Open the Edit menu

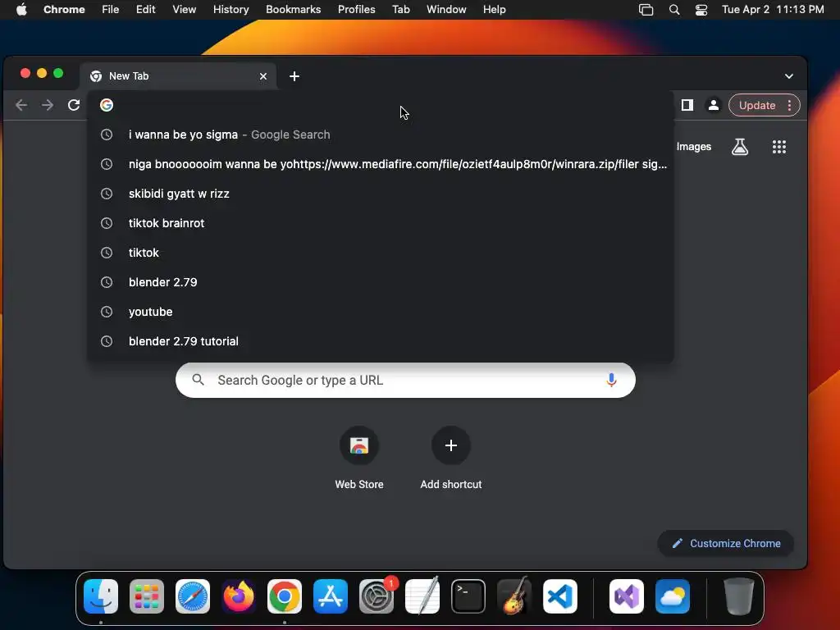click(x=145, y=10)
